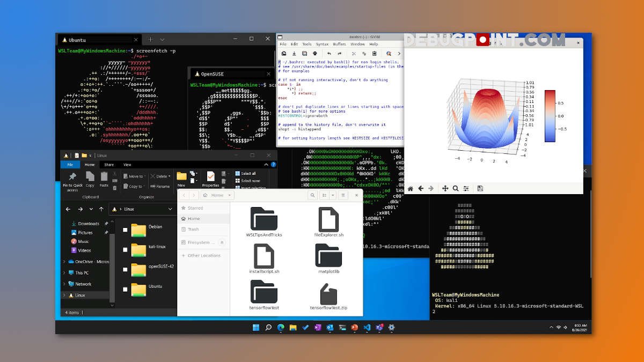Click the search icon in GNOME Files window
Screen dimensions: 644x362
(x=312, y=195)
